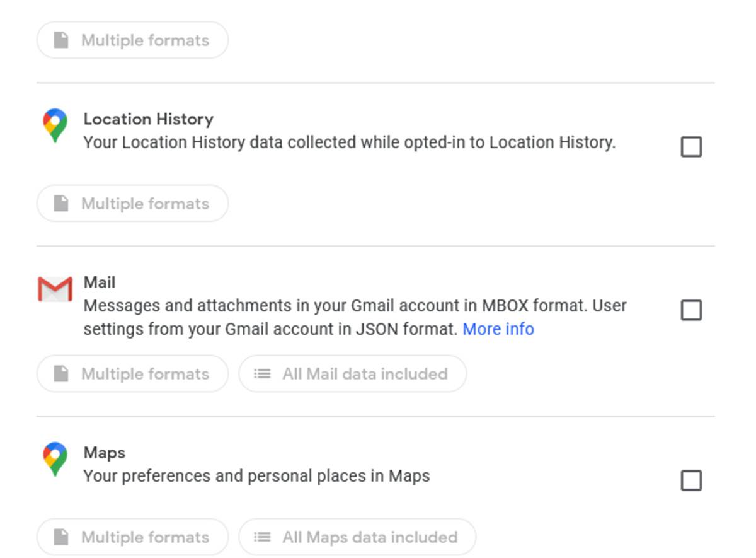Click the topmost Multiple formats chip

tap(132, 40)
